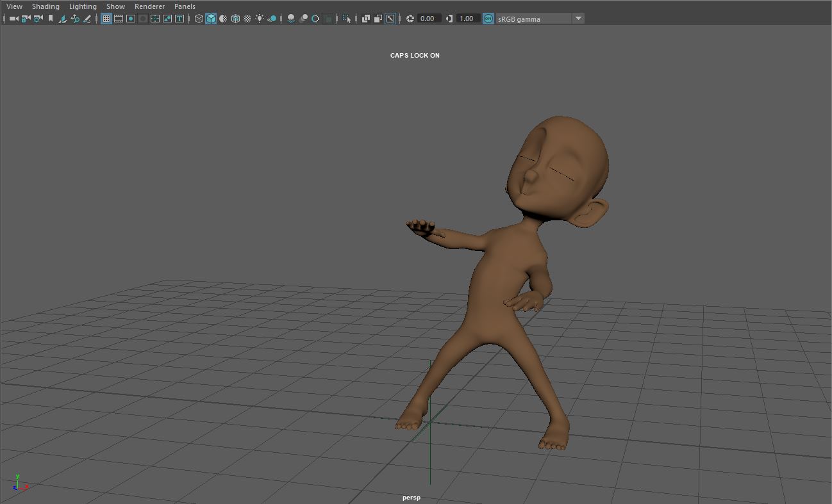Click the Image Plane icon
This screenshot has height=504, width=832.
click(x=63, y=19)
